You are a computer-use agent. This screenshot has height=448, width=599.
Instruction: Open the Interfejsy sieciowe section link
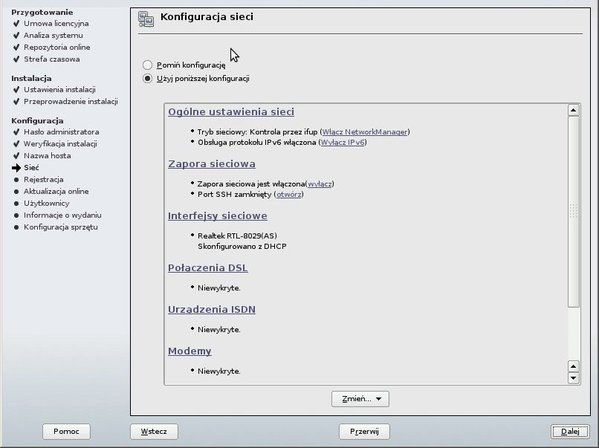(x=217, y=216)
